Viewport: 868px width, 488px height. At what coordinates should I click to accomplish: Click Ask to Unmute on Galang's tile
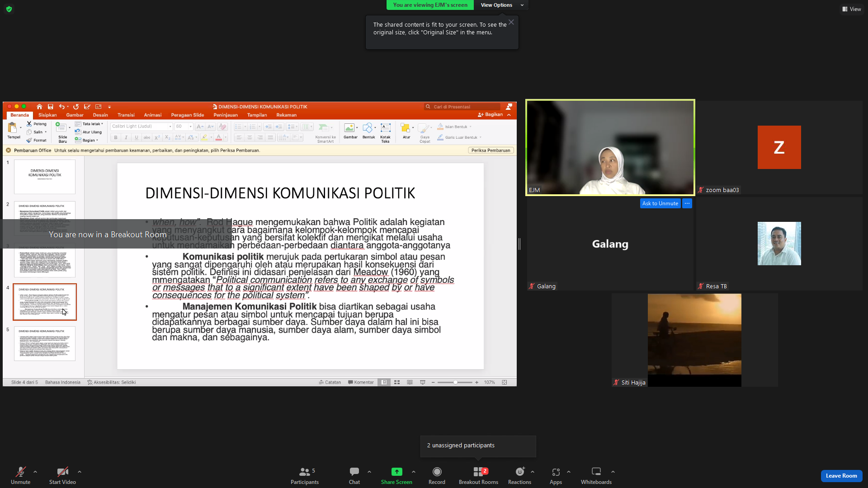click(660, 203)
